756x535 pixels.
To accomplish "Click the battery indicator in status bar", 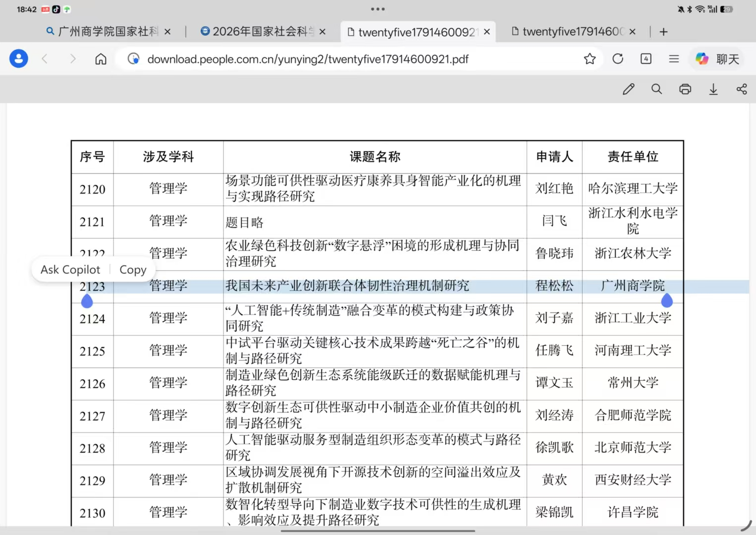I will (726, 9).
